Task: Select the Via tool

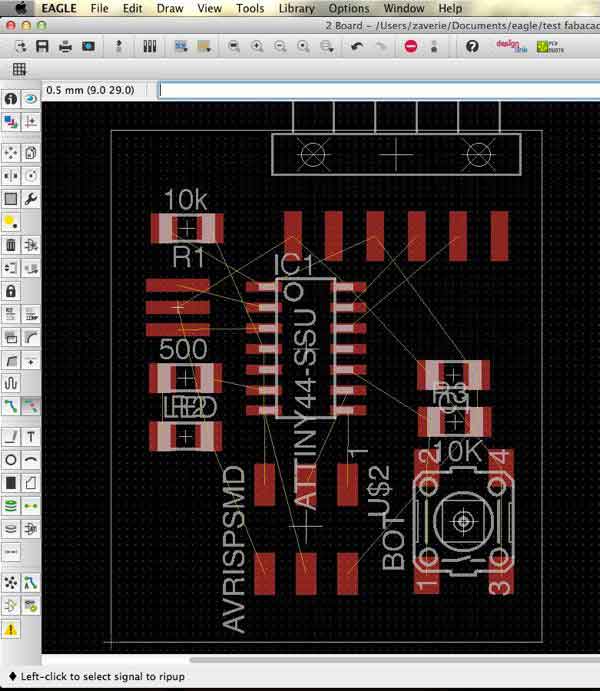Action: (x=11, y=506)
